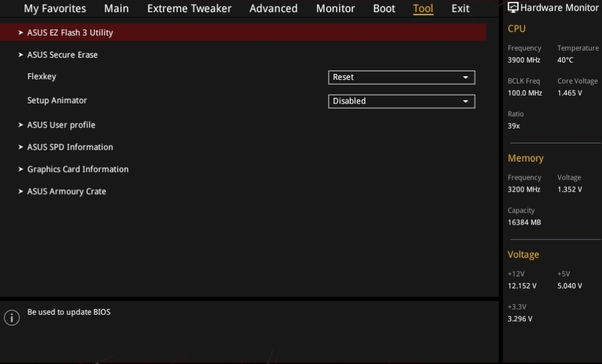Open the My Favorites tab
602x364 pixels.
point(55,8)
